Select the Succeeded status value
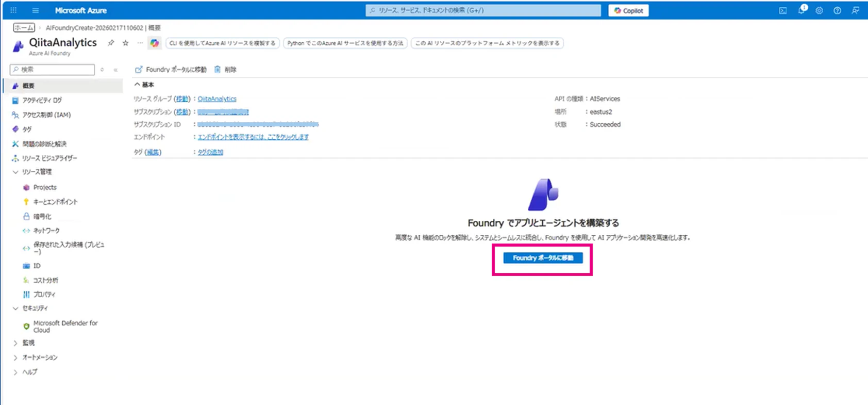 tap(605, 124)
